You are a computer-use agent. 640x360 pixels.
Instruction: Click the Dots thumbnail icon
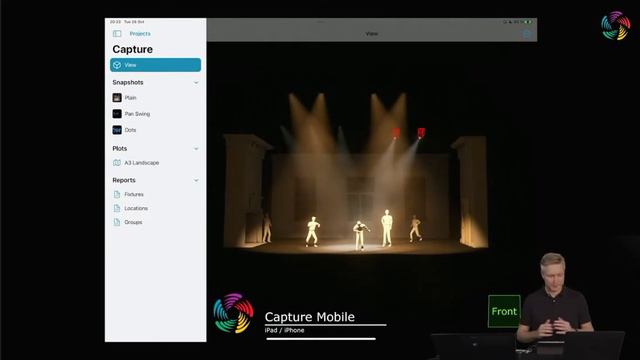tap(117, 130)
